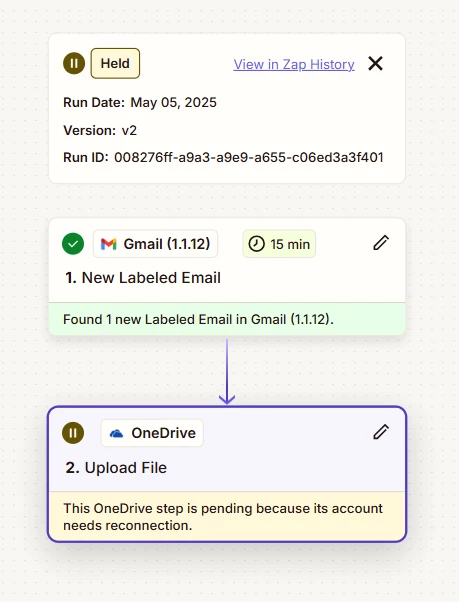459x602 pixels.
Task: Click the pause status icon on OneDrive step
Action: coord(73,433)
